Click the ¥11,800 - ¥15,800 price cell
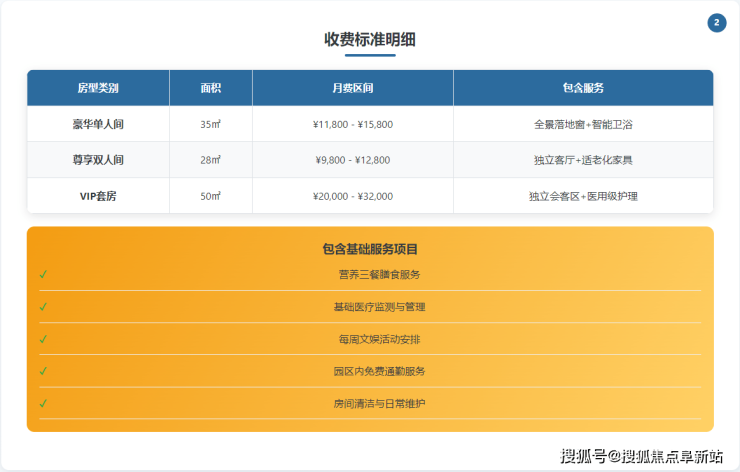The image size is (740, 472). (x=352, y=124)
